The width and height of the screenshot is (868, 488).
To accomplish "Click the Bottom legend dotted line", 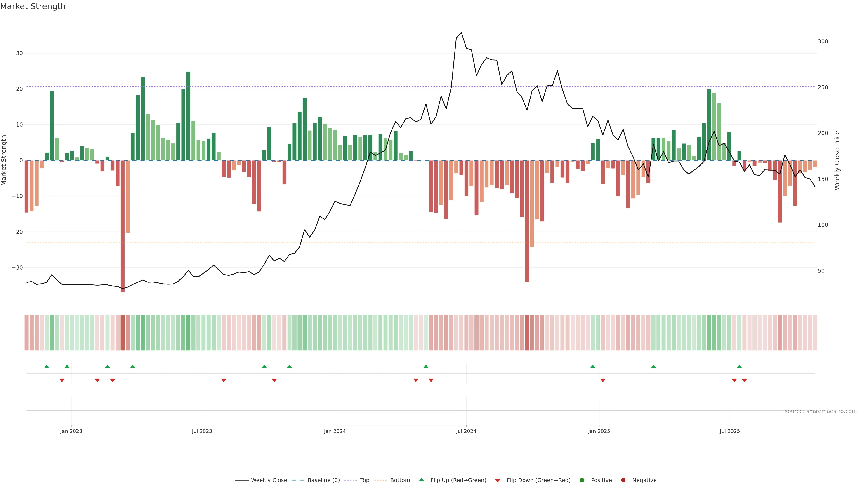I will click(380, 480).
